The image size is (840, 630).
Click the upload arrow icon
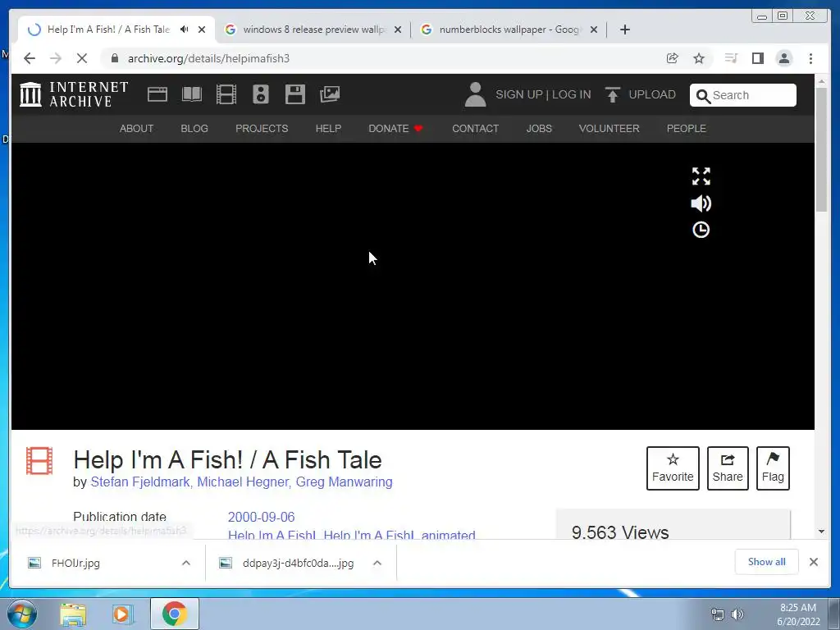pos(612,94)
